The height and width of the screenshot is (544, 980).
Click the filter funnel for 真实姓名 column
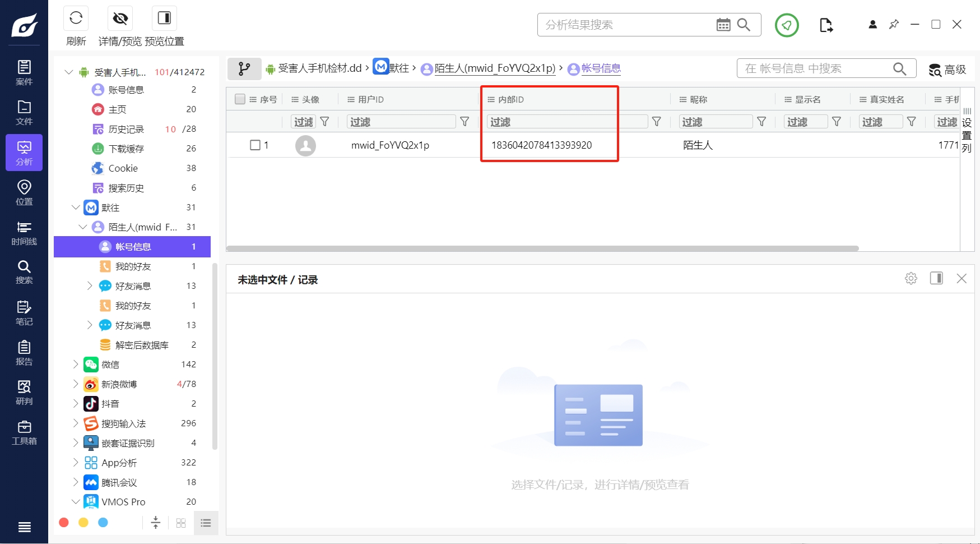[912, 122]
